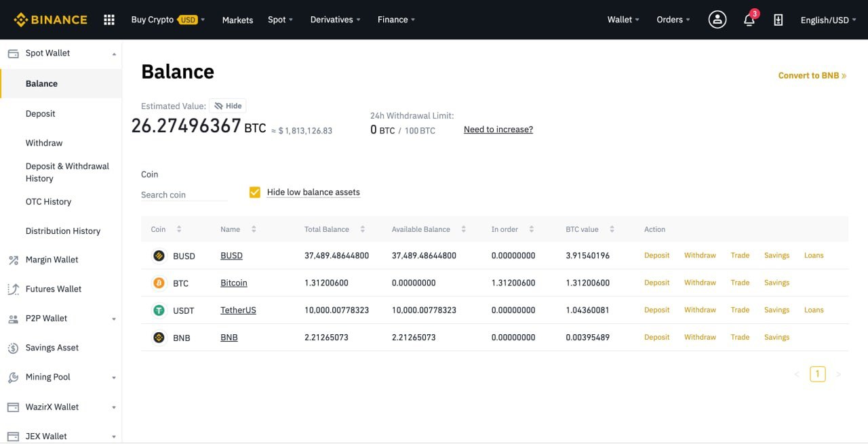Click Withdraw in the BTC row

(x=700, y=283)
